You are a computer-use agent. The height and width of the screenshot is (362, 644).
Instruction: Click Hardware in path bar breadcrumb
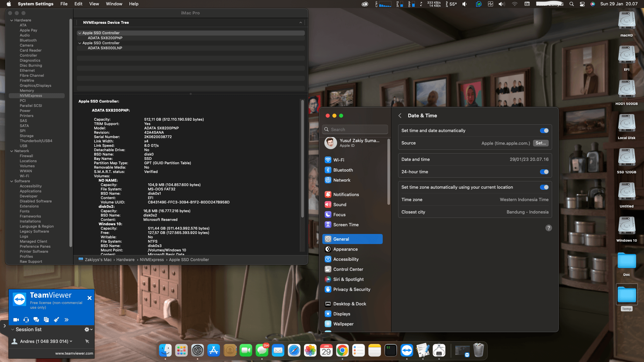(x=125, y=260)
